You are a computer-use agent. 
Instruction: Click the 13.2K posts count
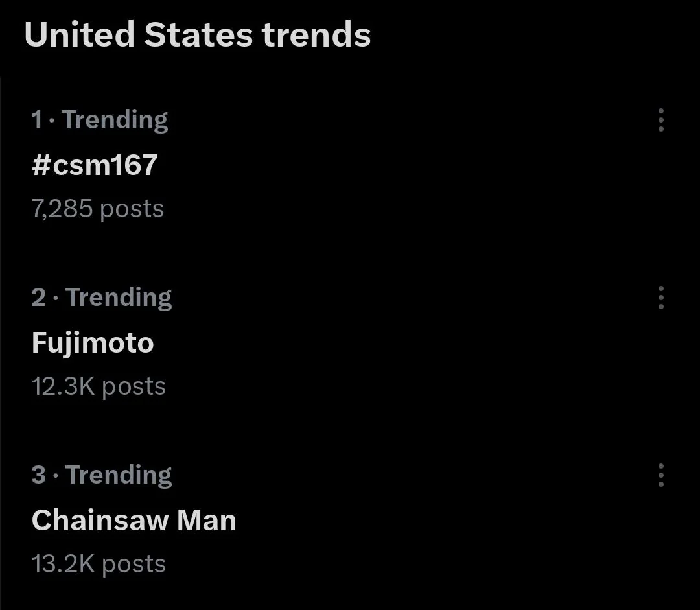tap(99, 565)
